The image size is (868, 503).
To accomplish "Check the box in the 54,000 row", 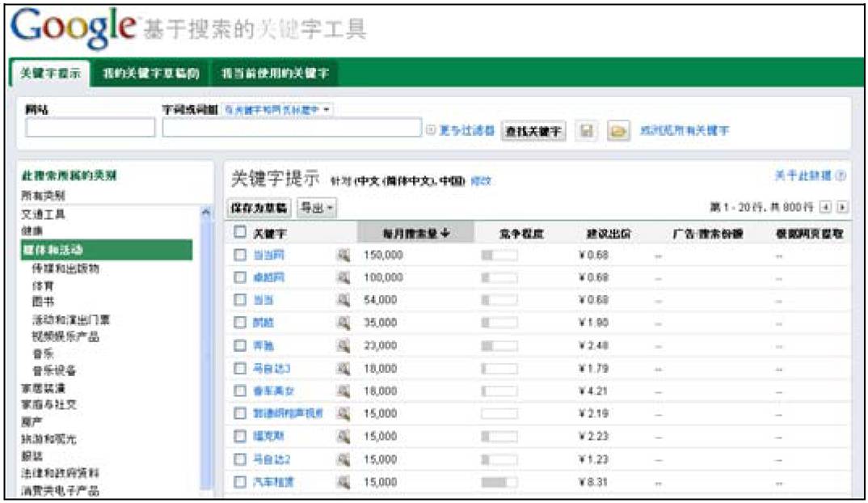I will pos(240,300).
